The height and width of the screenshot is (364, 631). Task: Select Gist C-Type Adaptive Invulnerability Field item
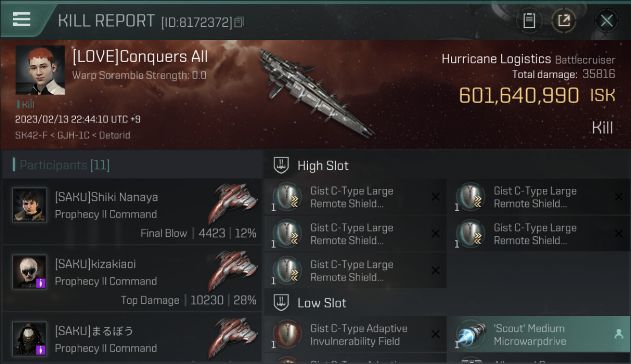[x=355, y=334]
